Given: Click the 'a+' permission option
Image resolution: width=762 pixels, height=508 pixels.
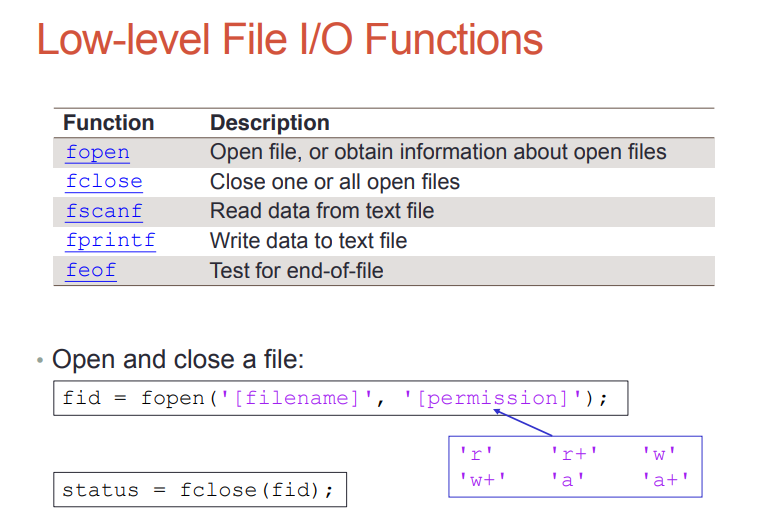Looking at the screenshot, I should click(665, 480).
